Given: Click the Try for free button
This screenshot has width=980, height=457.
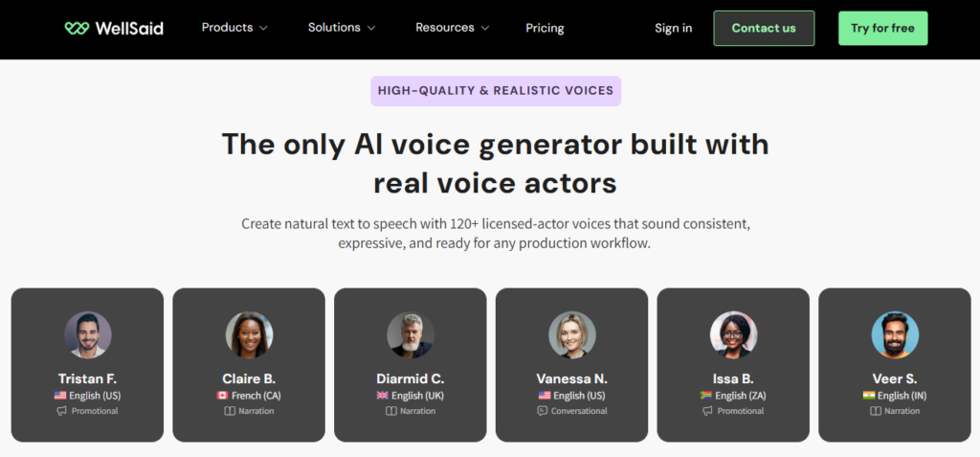Looking at the screenshot, I should (882, 28).
